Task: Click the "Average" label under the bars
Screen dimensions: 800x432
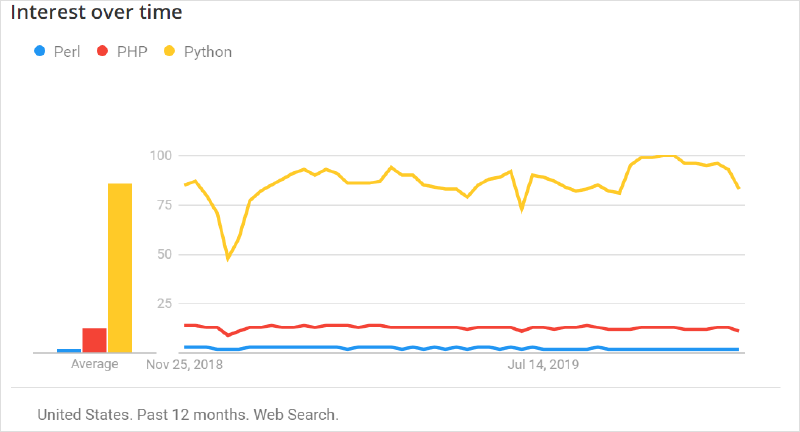Action: pyautogui.click(x=95, y=364)
